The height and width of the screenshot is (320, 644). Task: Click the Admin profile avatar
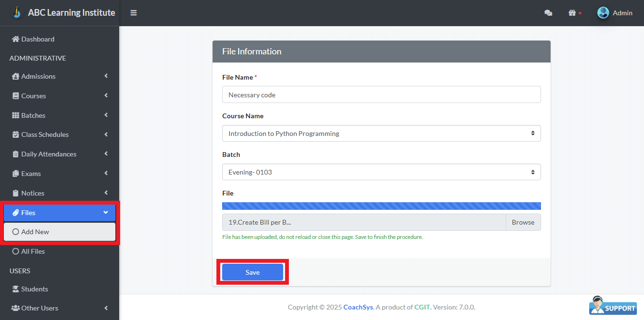pyautogui.click(x=603, y=13)
